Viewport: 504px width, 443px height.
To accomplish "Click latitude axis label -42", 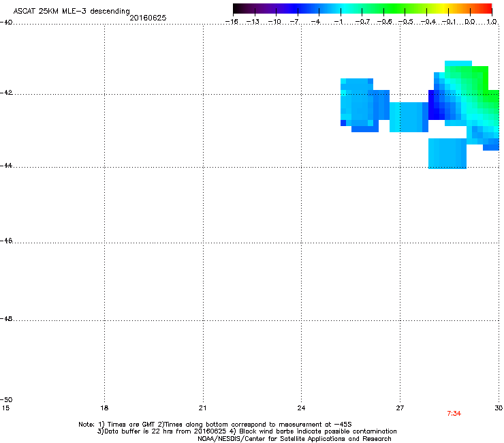I will [6, 92].
